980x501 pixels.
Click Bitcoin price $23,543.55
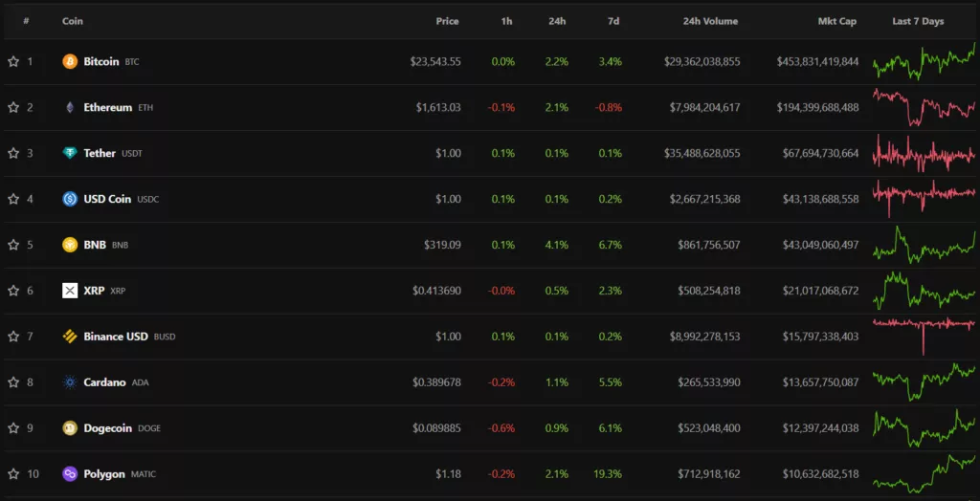(435, 62)
